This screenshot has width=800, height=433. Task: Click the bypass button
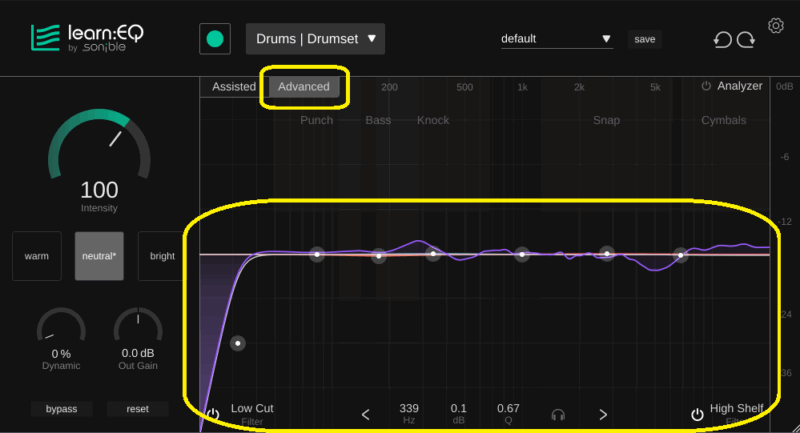point(61,409)
